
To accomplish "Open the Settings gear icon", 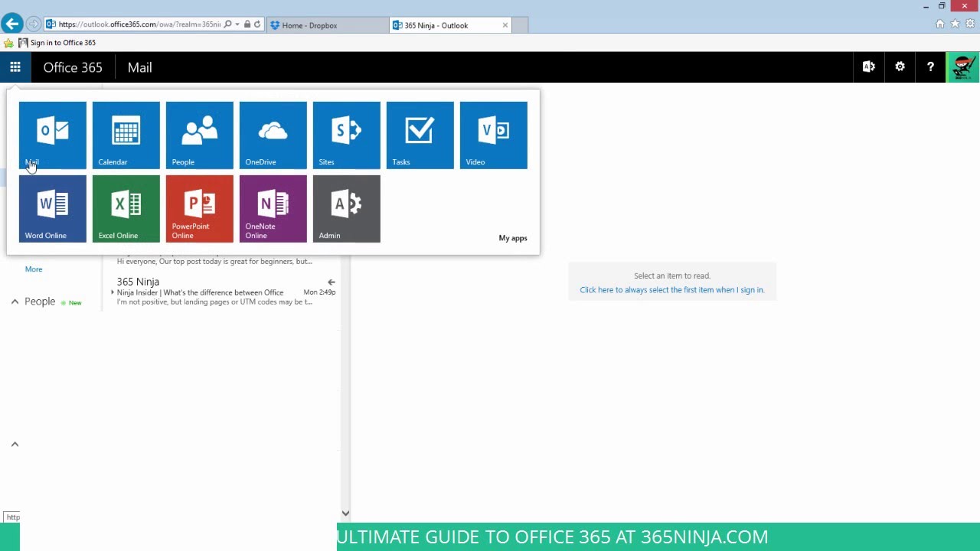I will [900, 67].
